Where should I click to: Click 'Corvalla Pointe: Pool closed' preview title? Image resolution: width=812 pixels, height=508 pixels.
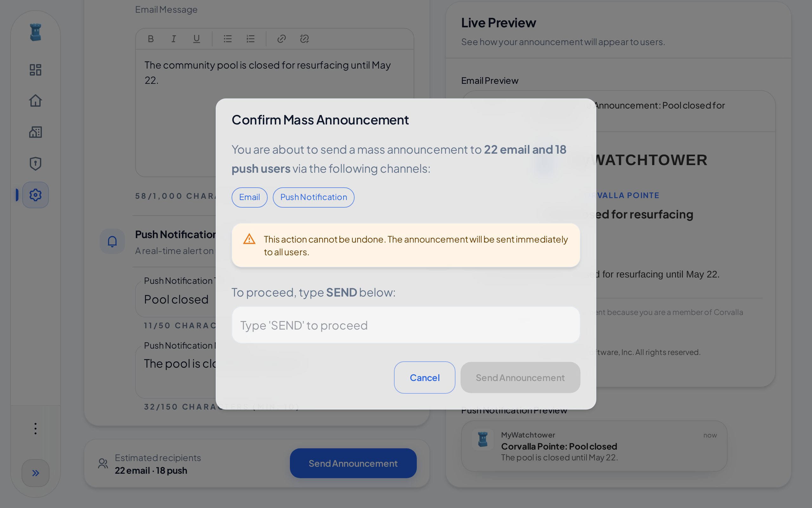559,446
